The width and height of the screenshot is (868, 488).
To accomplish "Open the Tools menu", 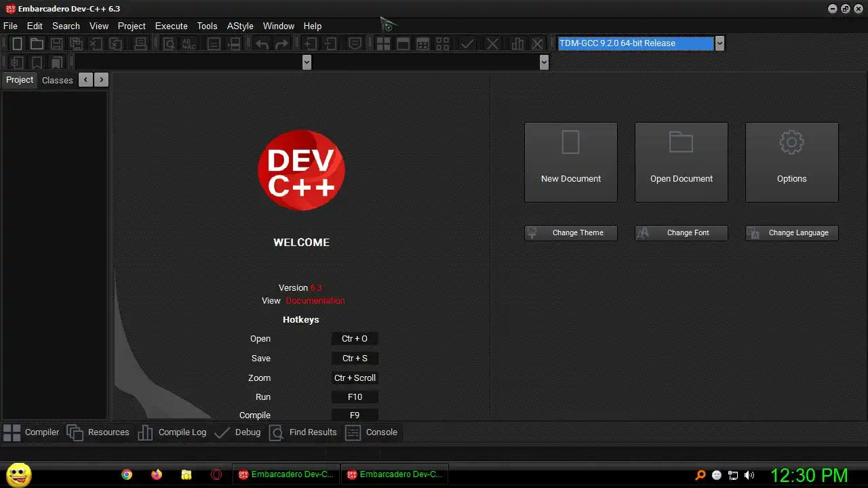I will pyautogui.click(x=207, y=26).
